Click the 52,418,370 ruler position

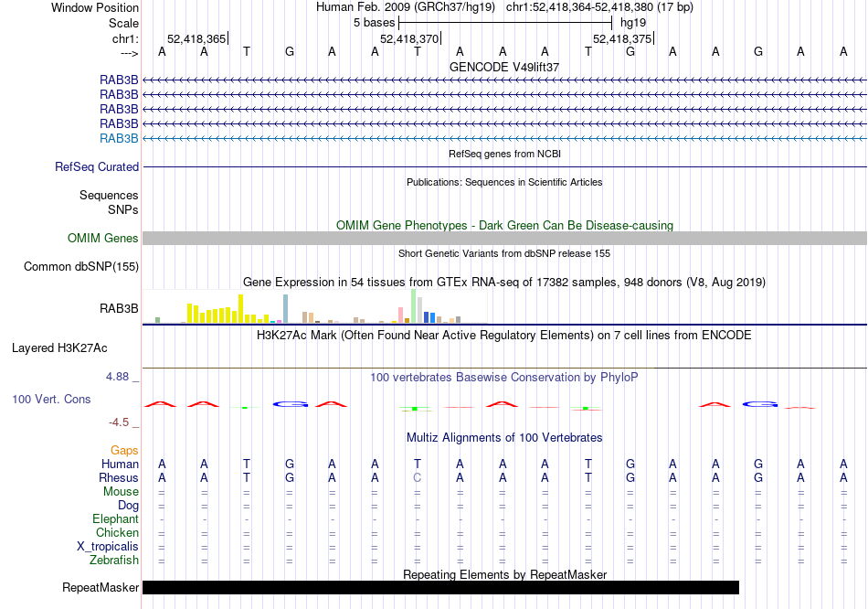[409, 38]
